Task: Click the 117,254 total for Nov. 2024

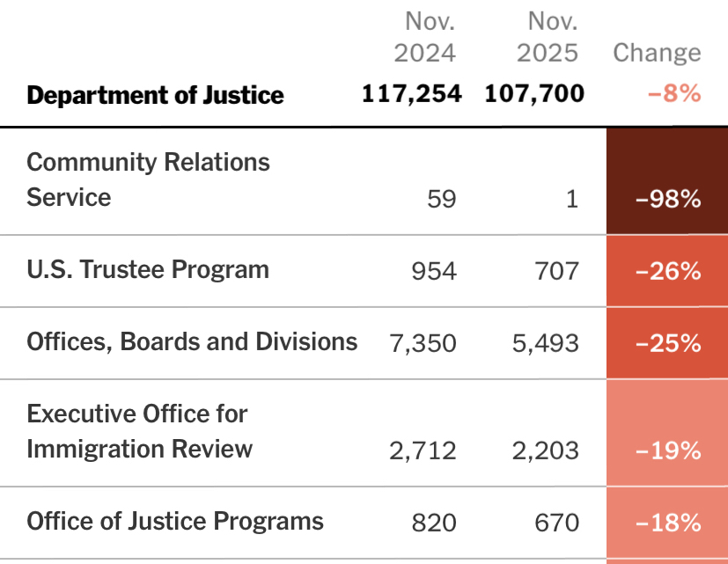Action: click(x=411, y=93)
